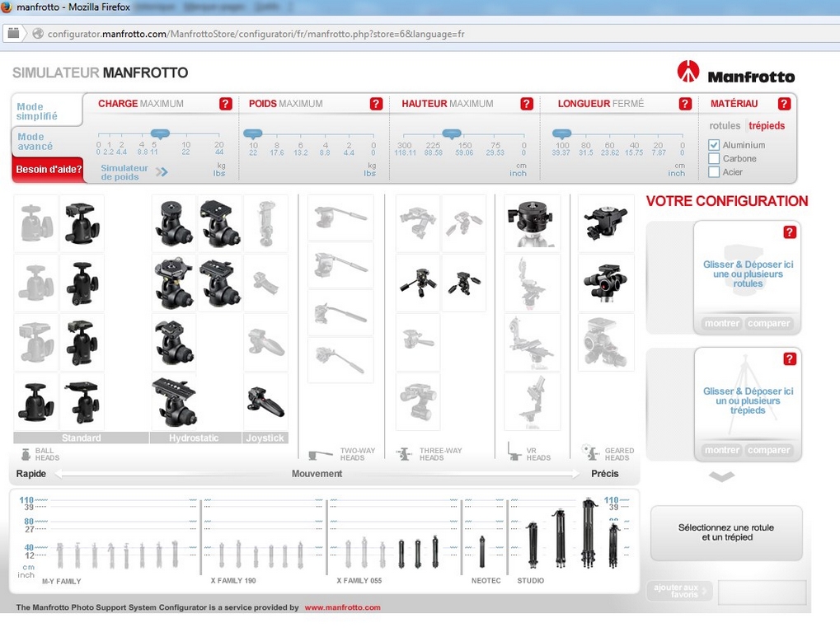The image size is (840, 637).
Task: Click the Charge maximum slider handle
Action: 160,133
